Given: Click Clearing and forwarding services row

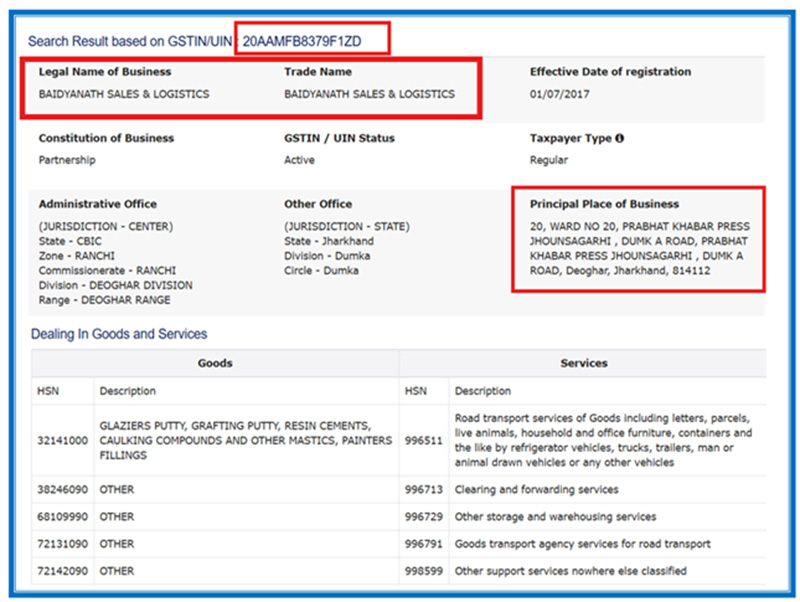Looking at the screenshot, I should point(536,490).
